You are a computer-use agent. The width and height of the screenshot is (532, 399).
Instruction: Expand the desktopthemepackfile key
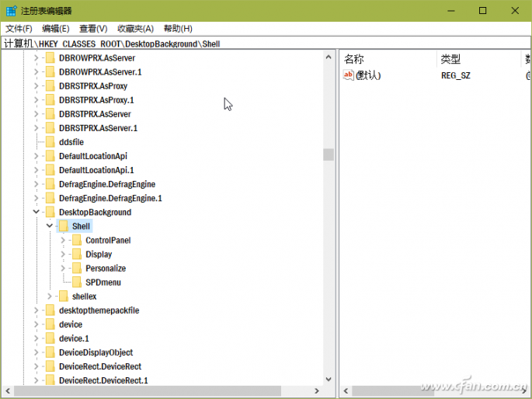(x=37, y=311)
